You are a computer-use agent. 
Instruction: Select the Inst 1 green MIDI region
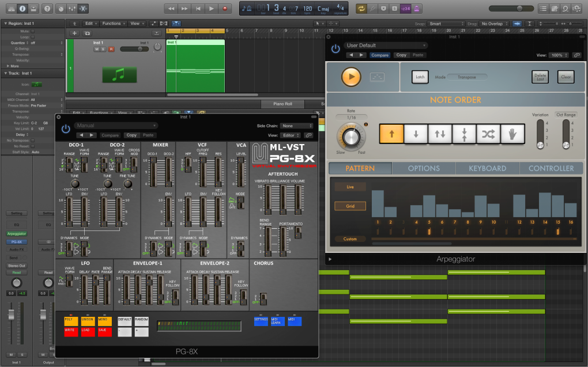pos(195,66)
